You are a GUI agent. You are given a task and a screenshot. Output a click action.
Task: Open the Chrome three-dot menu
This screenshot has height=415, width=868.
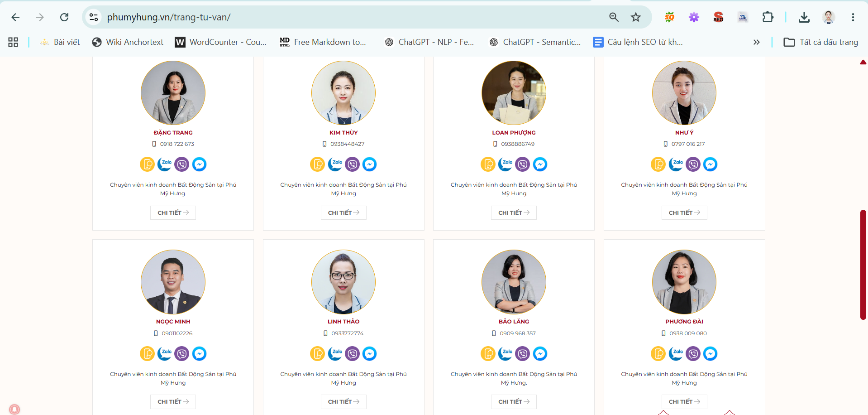[x=853, y=17]
